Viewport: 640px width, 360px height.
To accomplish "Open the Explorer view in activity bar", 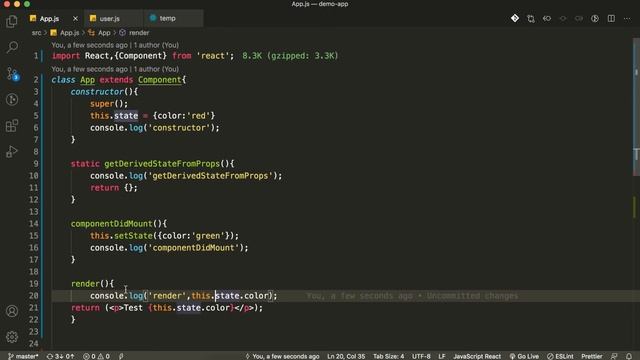I will (x=12, y=21).
